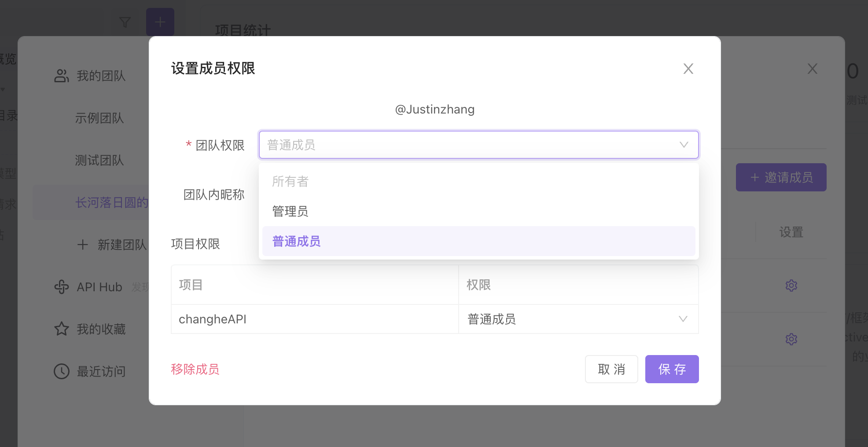The height and width of the screenshot is (447, 868).
Task: Open API Hub icon in sidebar
Action: click(62, 287)
